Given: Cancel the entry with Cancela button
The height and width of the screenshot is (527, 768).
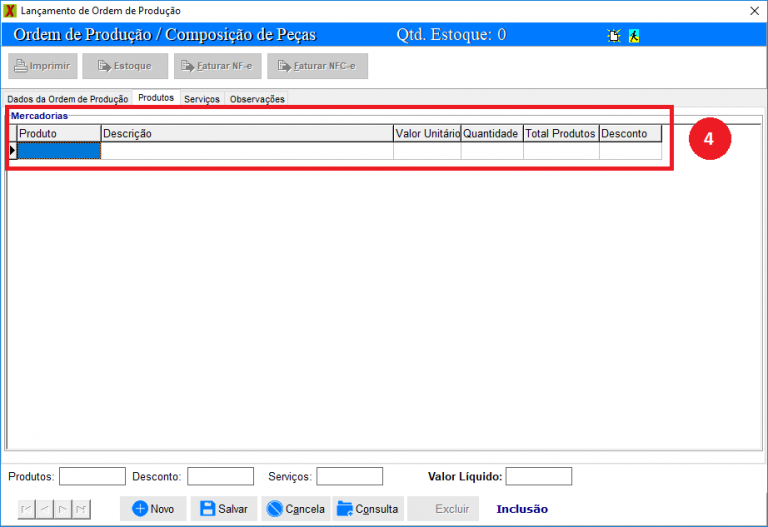Looking at the screenshot, I should click(296, 509).
